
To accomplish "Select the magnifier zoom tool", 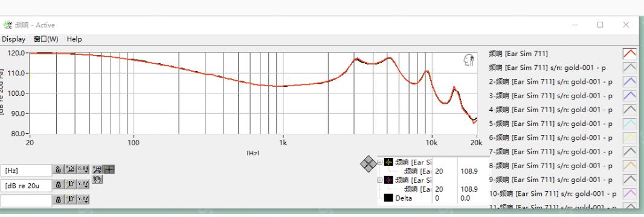I will click(x=97, y=169).
